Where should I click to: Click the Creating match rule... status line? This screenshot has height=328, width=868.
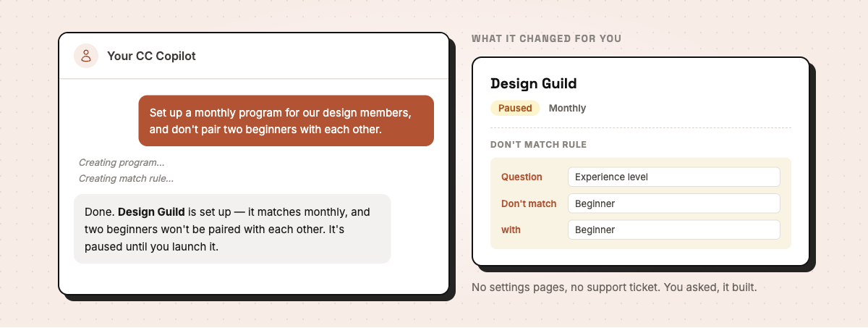click(x=126, y=178)
